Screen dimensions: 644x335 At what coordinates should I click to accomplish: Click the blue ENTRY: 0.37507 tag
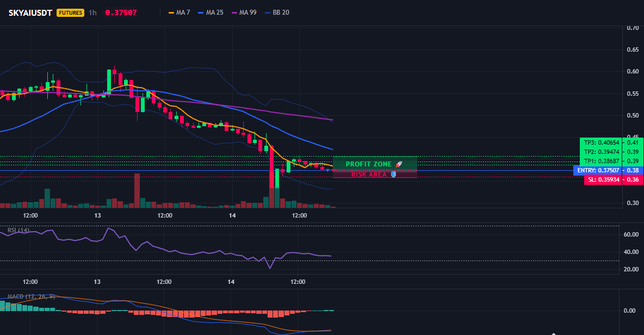tap(598, 170)
